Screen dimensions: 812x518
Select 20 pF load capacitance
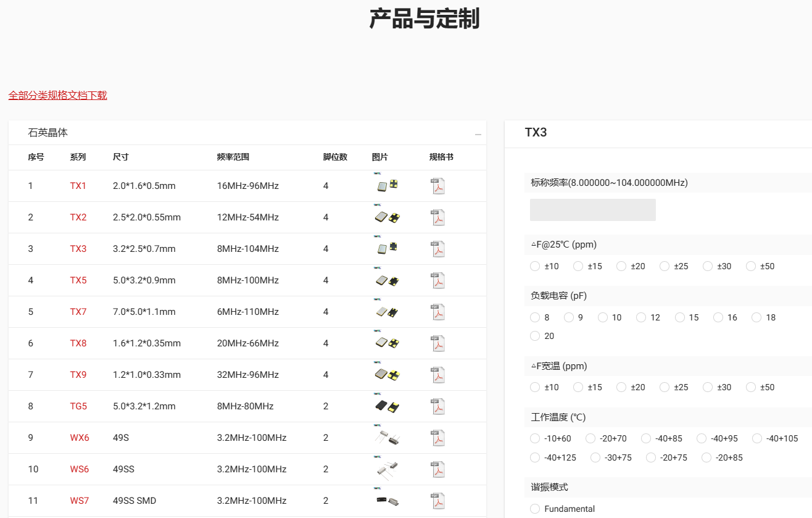pyautogui.click(x=535, y=336)
